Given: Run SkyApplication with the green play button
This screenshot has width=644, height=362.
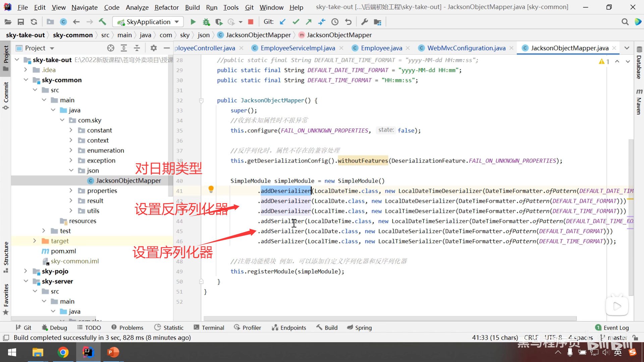Looking at the screenshot, I should pyautogui.click(x=193, y=22).
